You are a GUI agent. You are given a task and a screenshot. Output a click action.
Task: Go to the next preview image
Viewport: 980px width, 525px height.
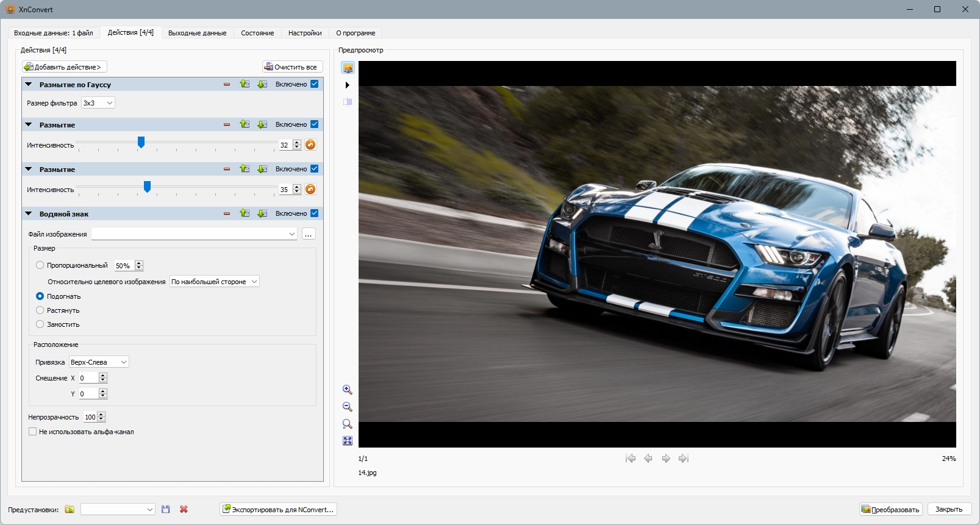666,459
